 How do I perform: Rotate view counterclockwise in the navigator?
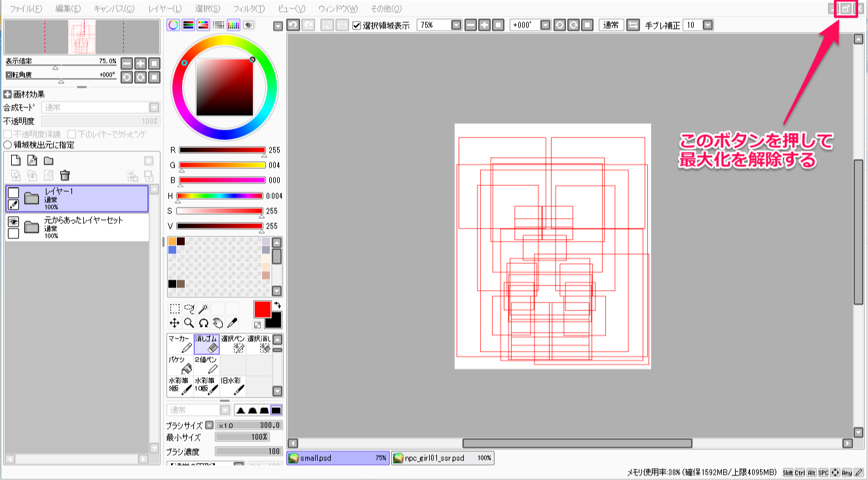pyautogui.click(x=126, y=77)
